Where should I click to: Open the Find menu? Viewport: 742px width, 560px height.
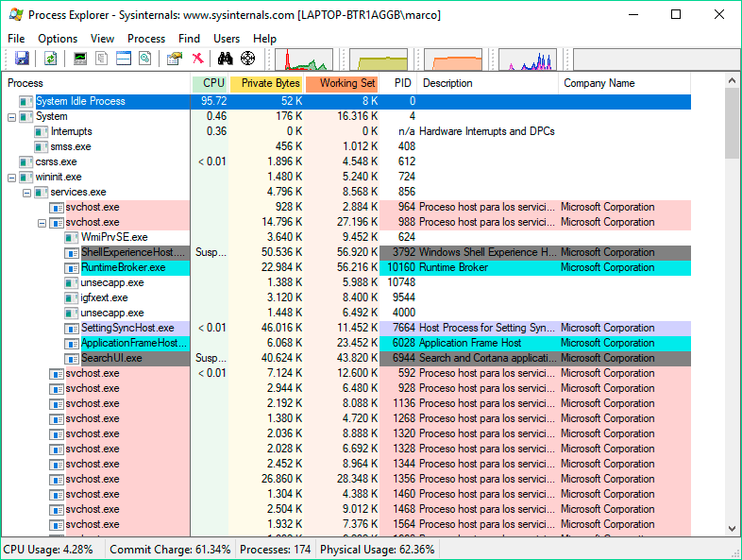pyautogui.click(x=190, y=39)
